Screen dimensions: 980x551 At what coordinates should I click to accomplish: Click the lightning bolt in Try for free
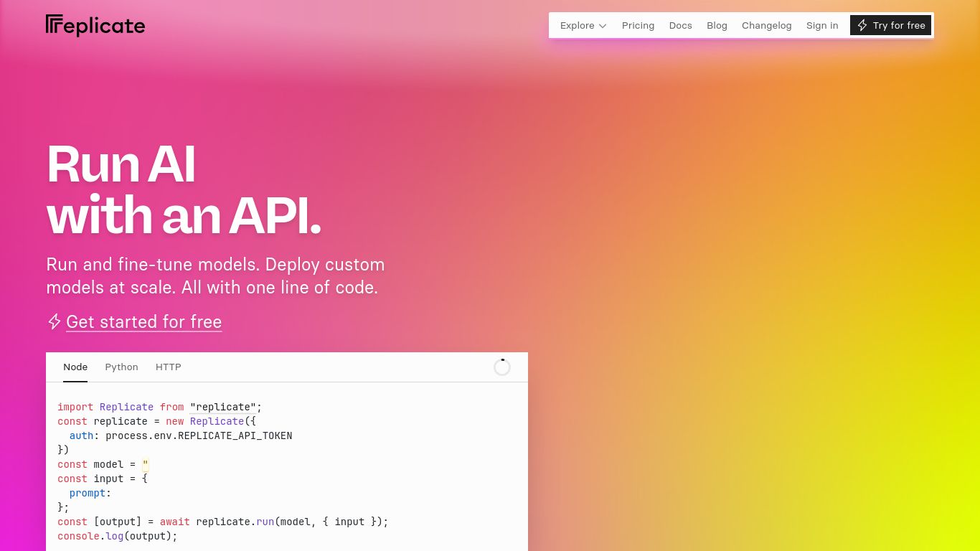pos(862,25)
